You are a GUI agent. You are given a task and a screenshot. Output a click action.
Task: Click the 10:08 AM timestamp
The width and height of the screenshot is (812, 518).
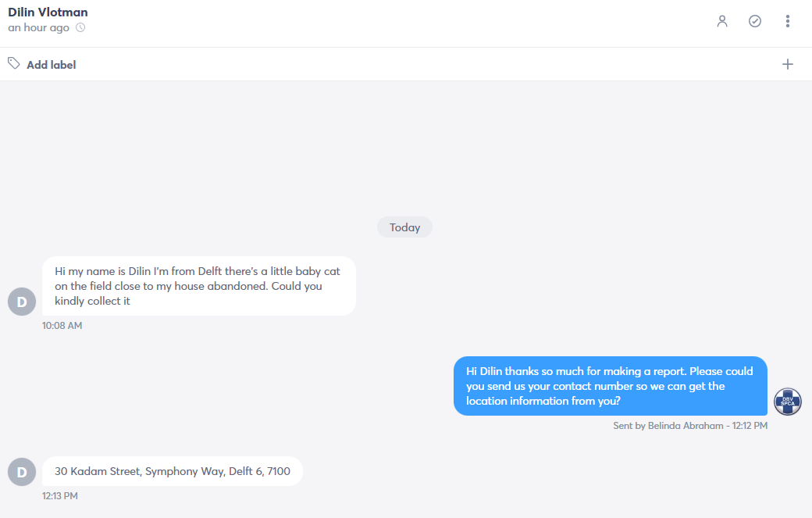point(62,325)
